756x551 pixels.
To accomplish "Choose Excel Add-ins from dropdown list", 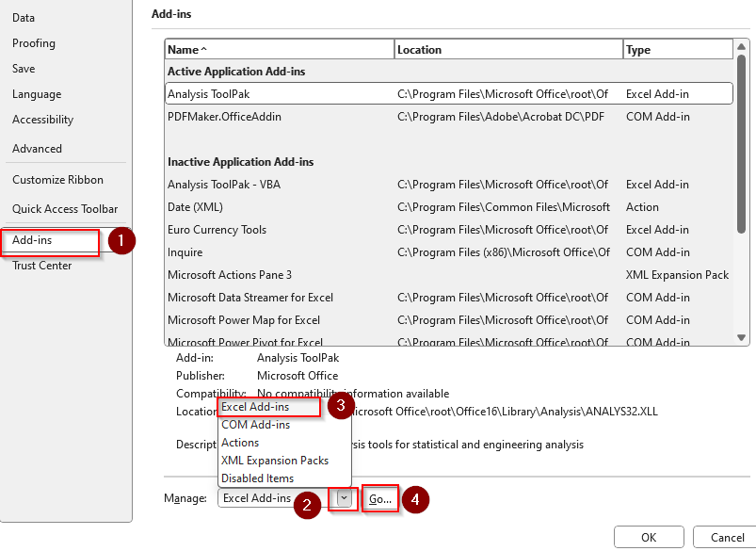I will click(255, 407).
